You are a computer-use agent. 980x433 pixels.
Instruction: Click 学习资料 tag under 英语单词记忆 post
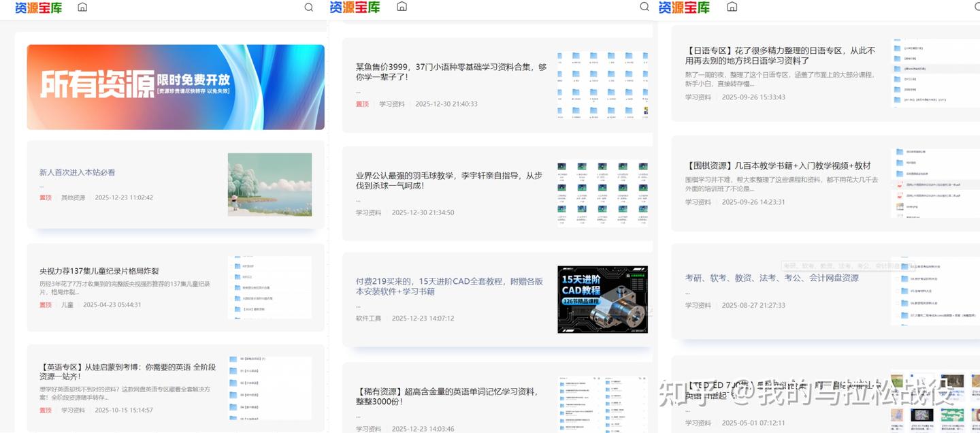coord(369,429)
